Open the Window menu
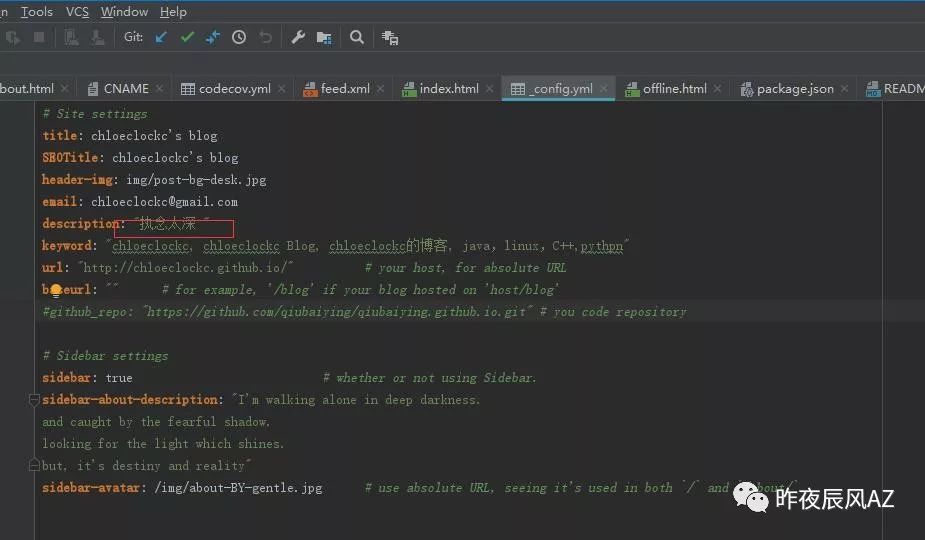This screenshot has width=925, height=540. 124,11
